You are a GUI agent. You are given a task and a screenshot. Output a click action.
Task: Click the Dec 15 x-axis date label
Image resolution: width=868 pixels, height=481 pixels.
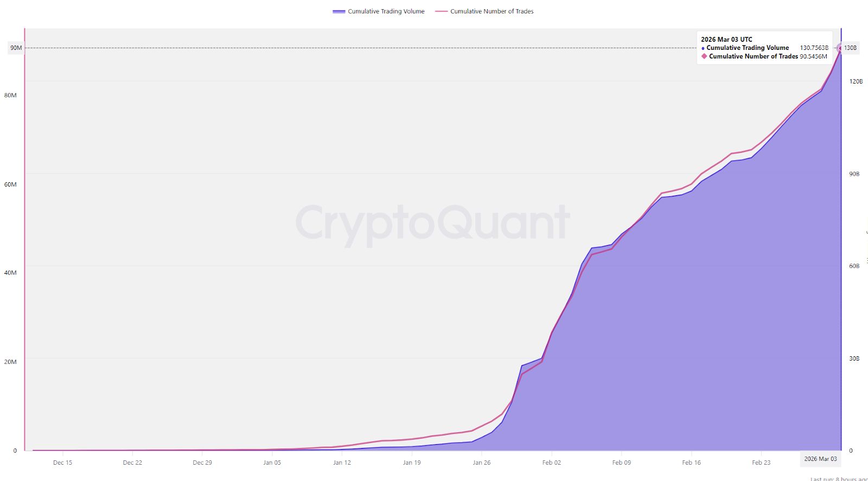coord(62,463)
